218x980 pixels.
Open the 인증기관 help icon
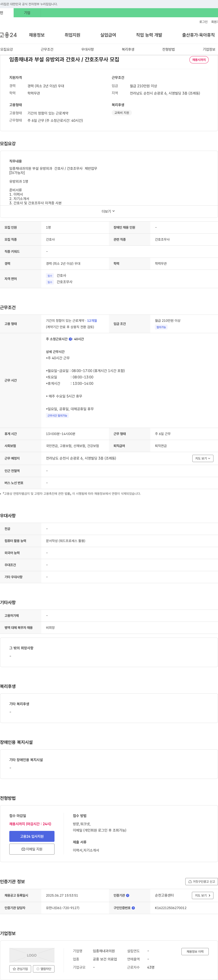[128, 895]
